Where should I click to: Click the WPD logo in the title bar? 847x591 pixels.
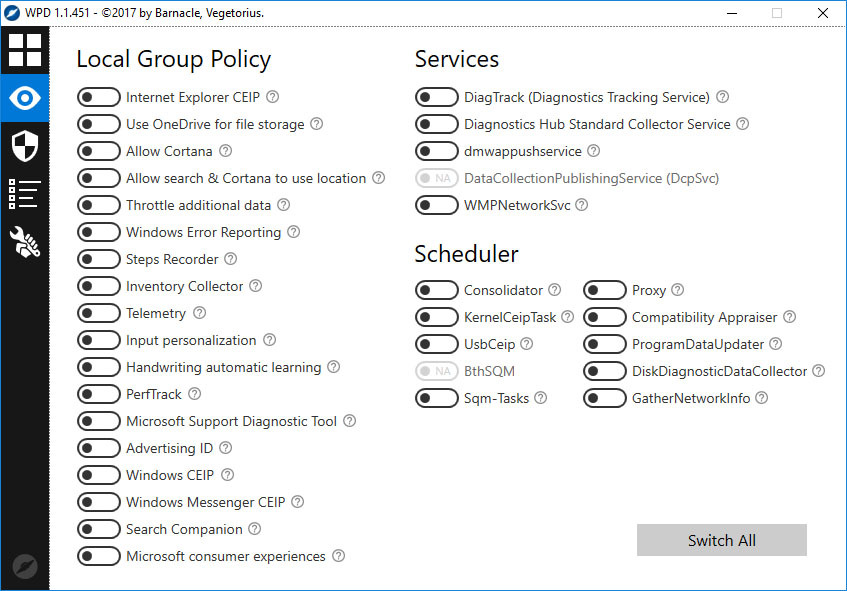(x=13, y=13)
